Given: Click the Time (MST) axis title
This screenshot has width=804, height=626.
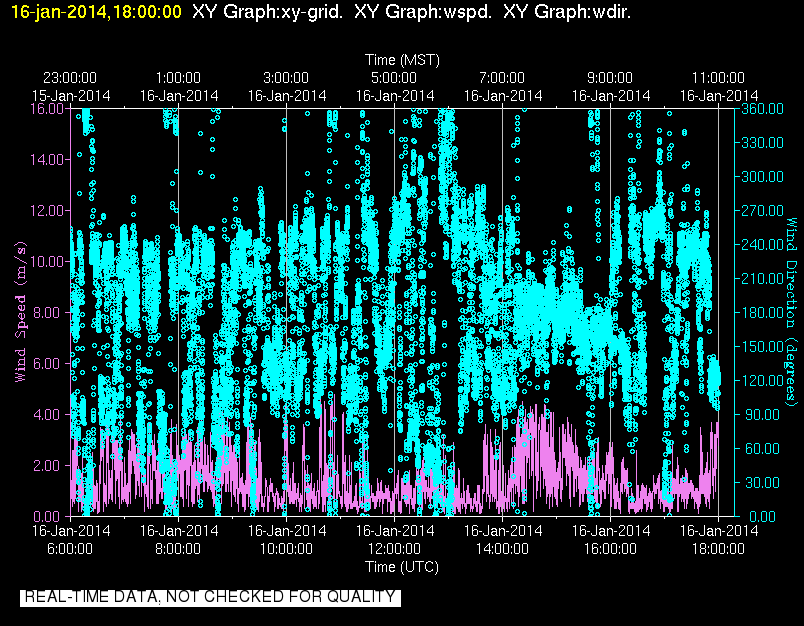Looking at the screenshot, I should pos(403,60).
